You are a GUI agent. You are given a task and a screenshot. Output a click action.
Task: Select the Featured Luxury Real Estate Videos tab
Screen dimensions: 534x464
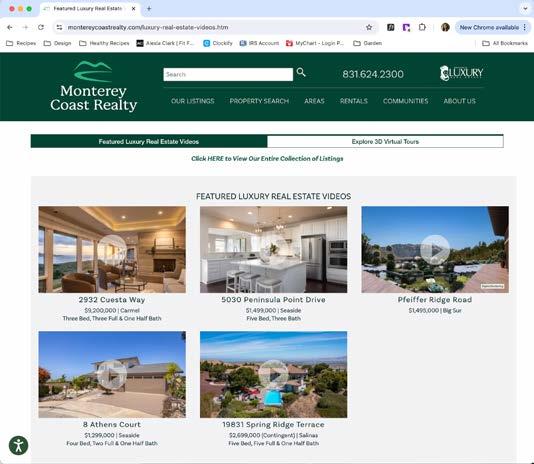tap(149, 141)
